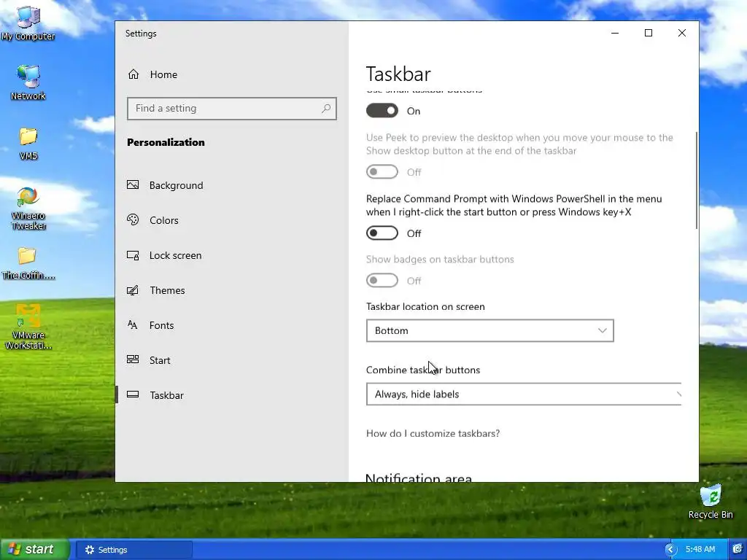Open the How do I customize taskbars link

pos(433,433)
